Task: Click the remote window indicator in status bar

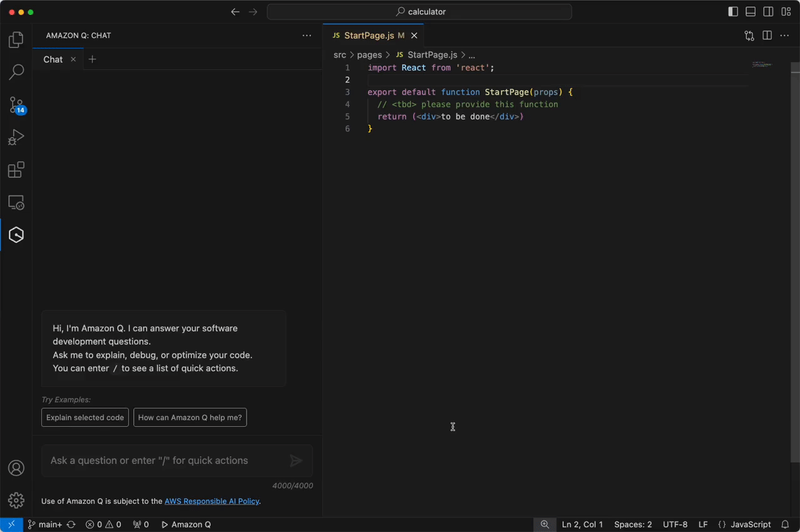Action: 11,524
